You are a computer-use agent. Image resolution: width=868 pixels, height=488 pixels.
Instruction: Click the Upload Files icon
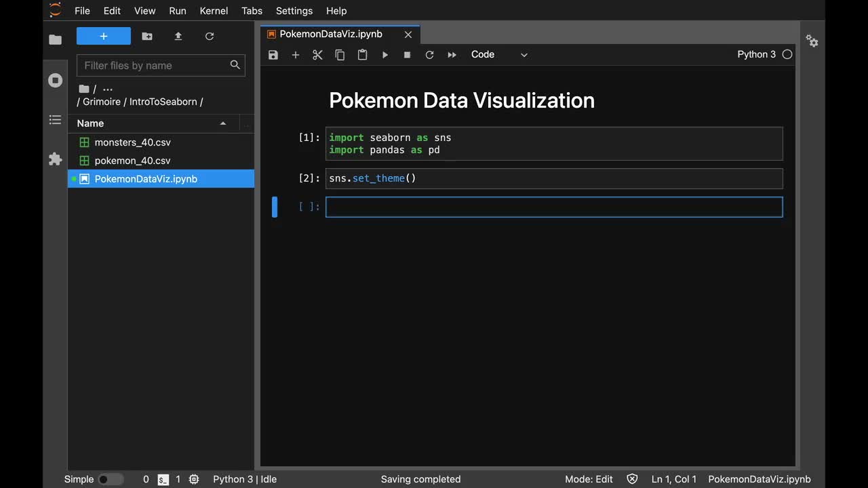[x=178, y=36]
